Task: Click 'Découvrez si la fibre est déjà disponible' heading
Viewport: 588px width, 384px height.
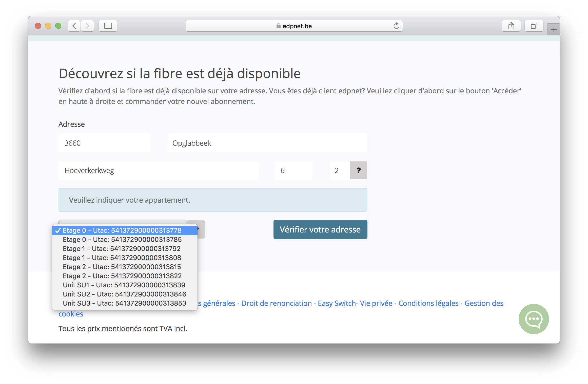Action: coord(180,74)
